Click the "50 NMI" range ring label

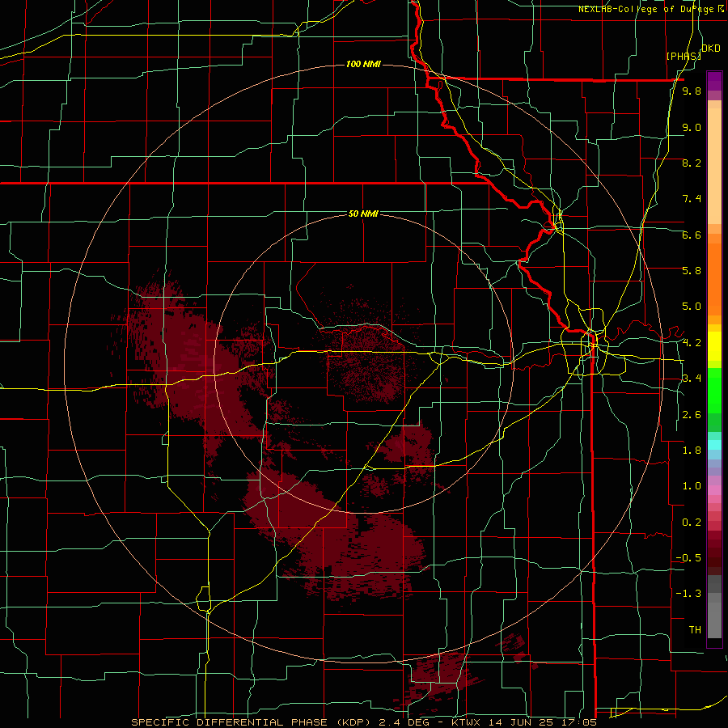[x=363, y=214]
